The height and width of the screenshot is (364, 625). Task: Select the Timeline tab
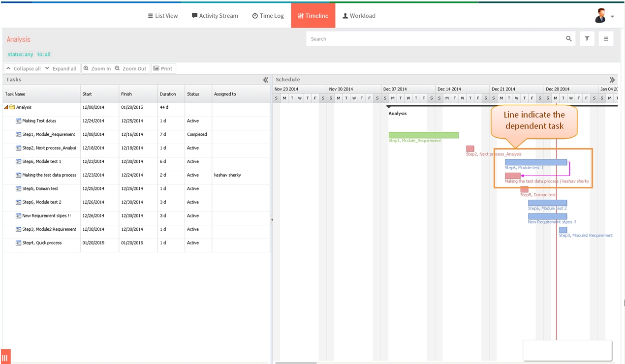(313, 16)
